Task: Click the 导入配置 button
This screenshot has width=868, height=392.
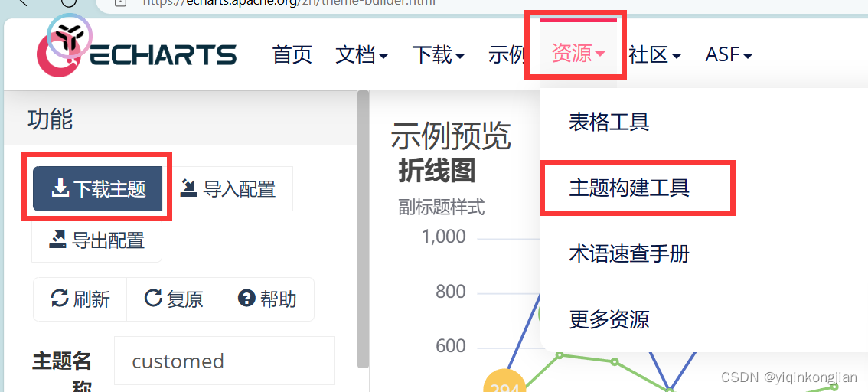Action: pos(228,189)
